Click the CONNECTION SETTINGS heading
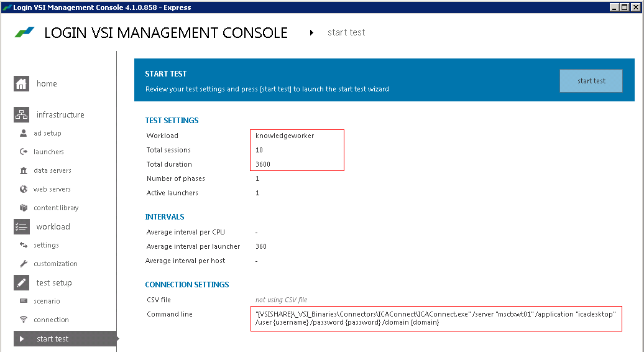 point(187,285)
